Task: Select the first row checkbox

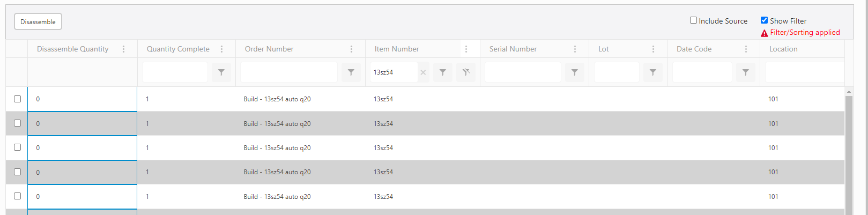Action: (x=17, y=99)
